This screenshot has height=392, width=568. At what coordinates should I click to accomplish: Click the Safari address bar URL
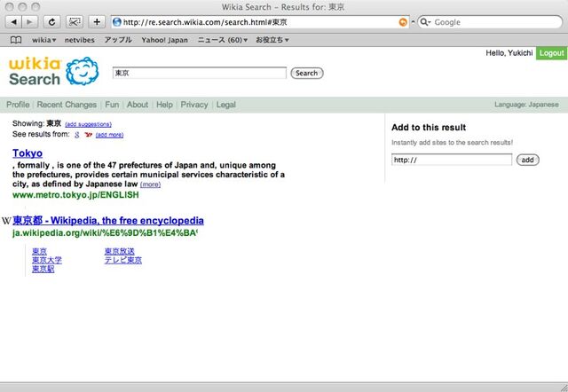click(x=205, y=22)
